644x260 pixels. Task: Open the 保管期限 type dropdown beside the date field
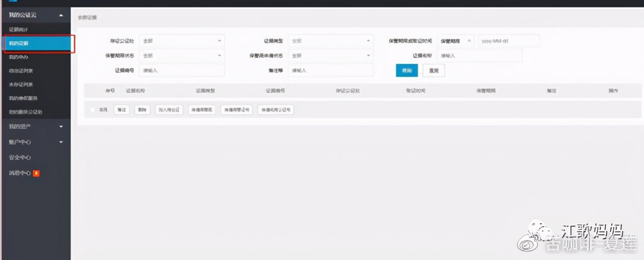455,41
